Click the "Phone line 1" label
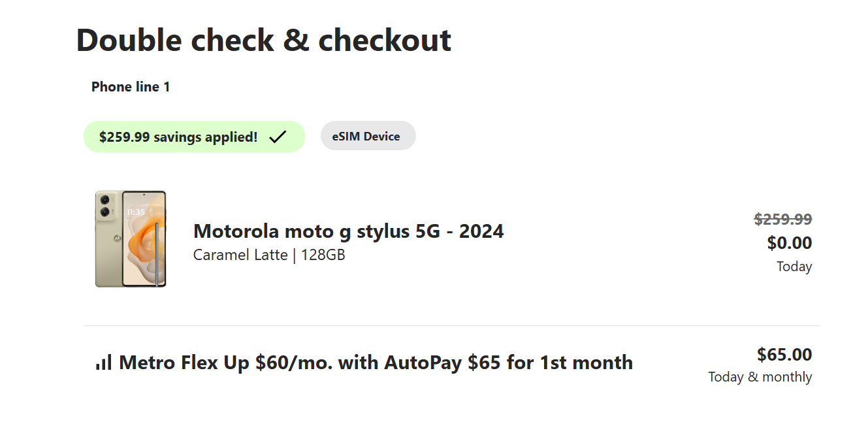This screenshot has width=868, height=424. pos(131,87)
